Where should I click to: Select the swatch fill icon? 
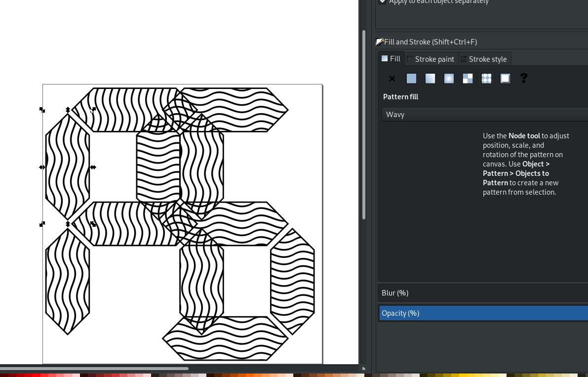click(x=505, y=79)
